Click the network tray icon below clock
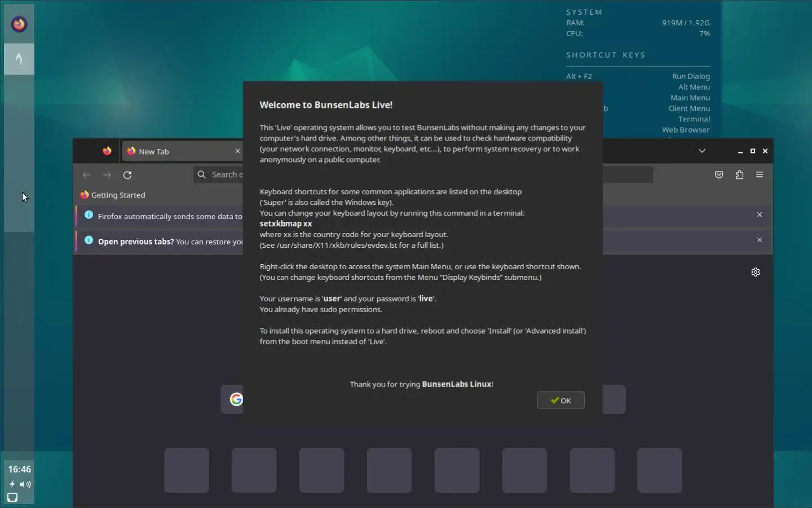 12,497
